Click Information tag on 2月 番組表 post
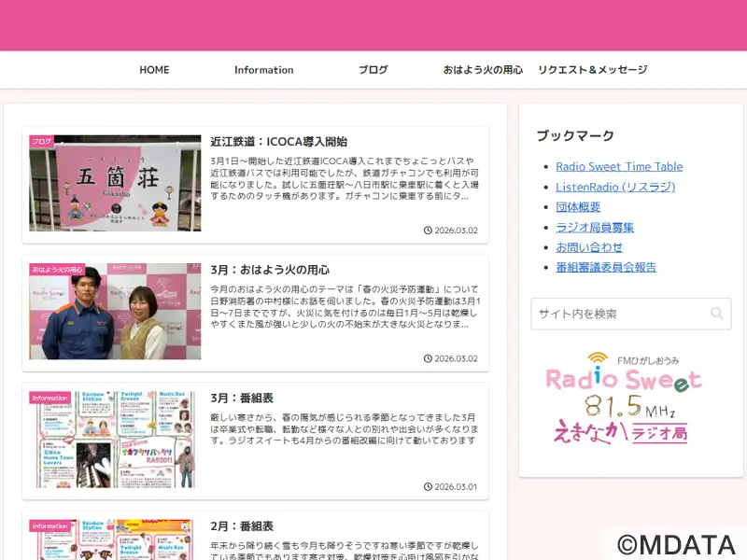 pos(50,525)
